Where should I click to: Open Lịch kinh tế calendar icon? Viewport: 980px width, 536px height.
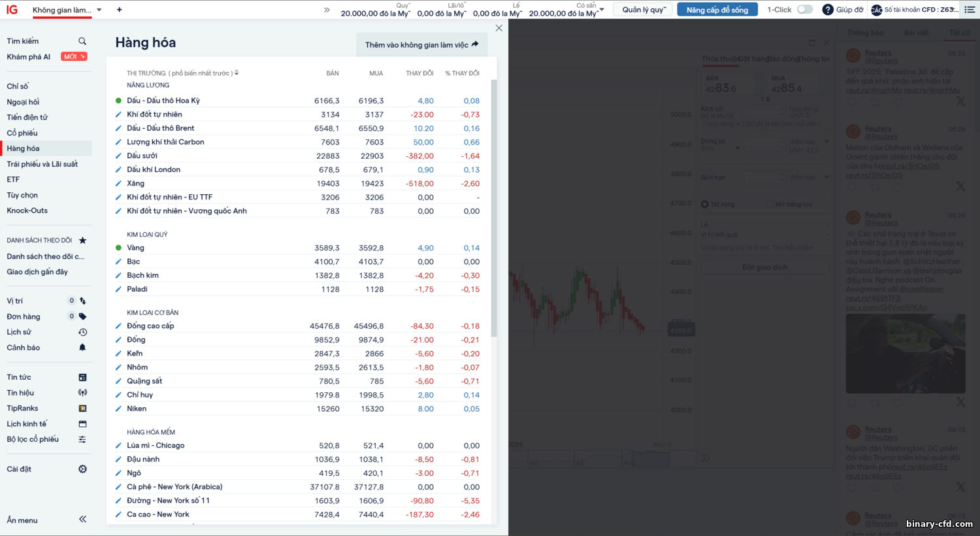[x=82, y=424]
